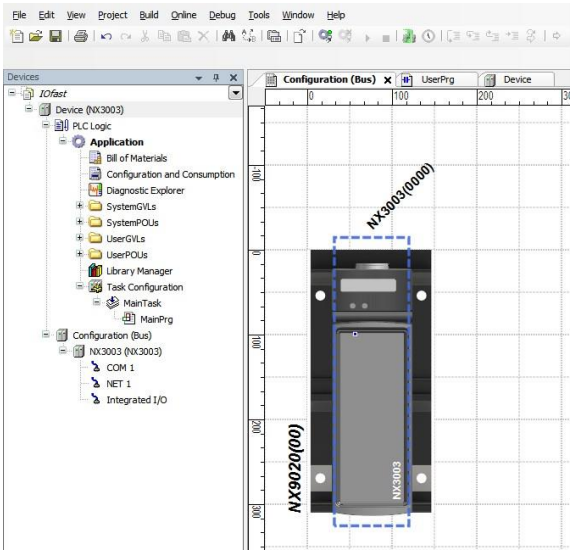Close the Configuration (Bus) tab

[388, 80]
